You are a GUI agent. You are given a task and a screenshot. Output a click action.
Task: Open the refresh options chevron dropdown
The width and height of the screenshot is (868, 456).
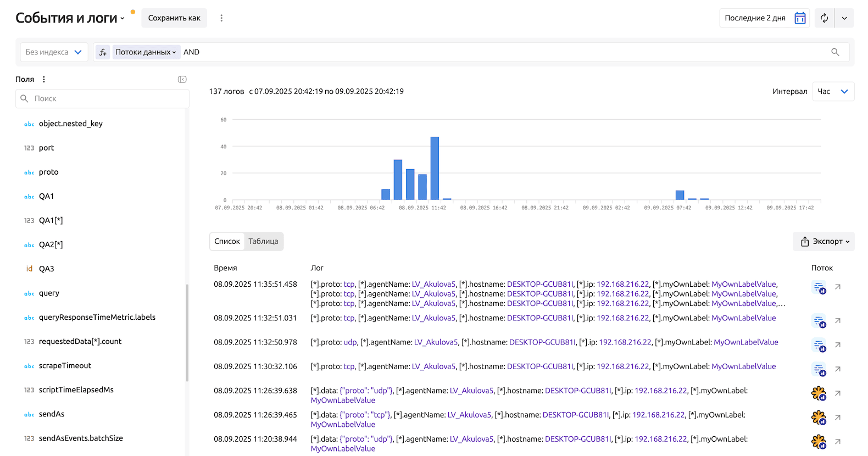point(844,18)
